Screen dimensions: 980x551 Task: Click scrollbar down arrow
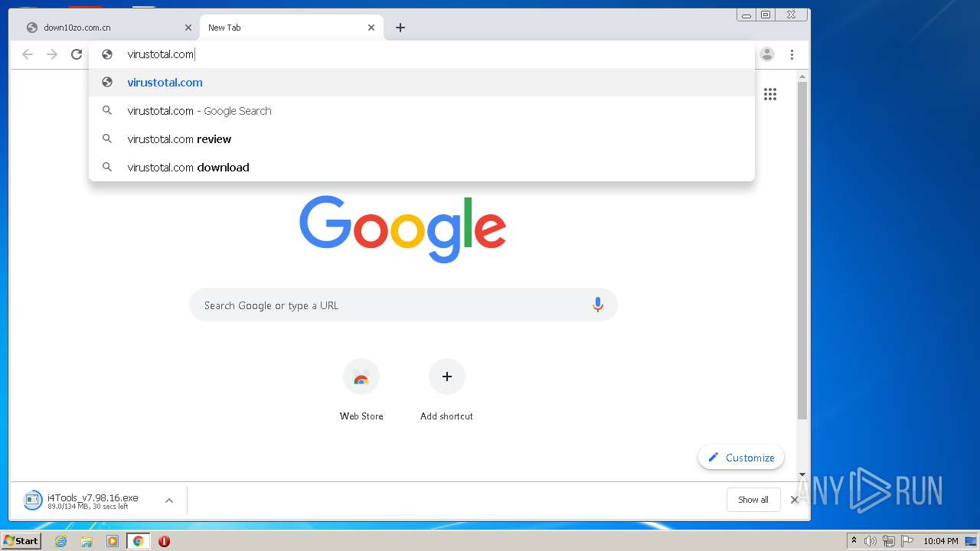802,474
